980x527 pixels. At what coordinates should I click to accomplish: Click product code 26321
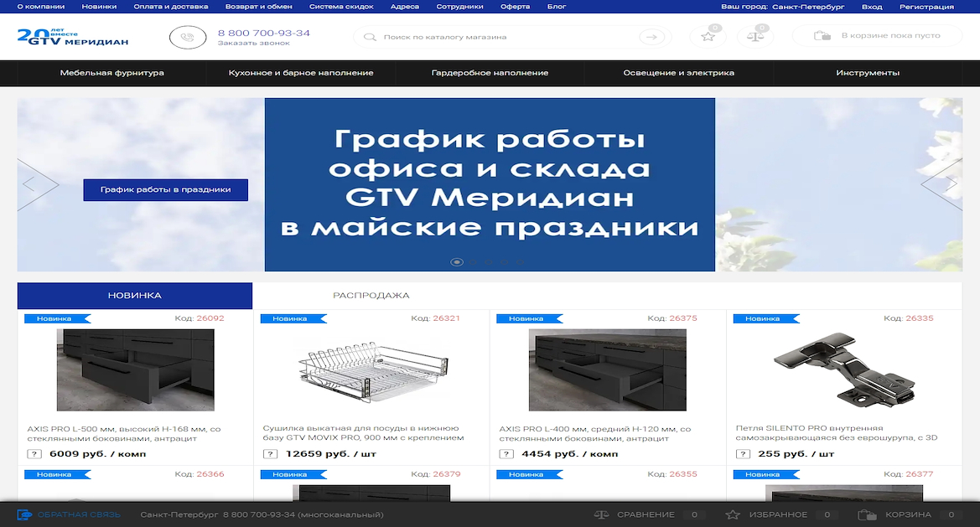coord(446,318)
